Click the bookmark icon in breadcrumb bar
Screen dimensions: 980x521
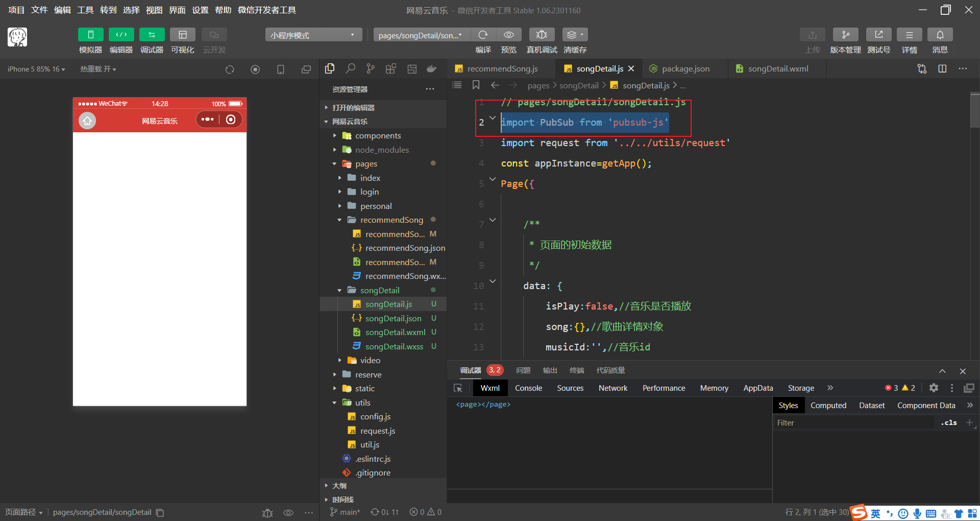click(x=476, y=85)
